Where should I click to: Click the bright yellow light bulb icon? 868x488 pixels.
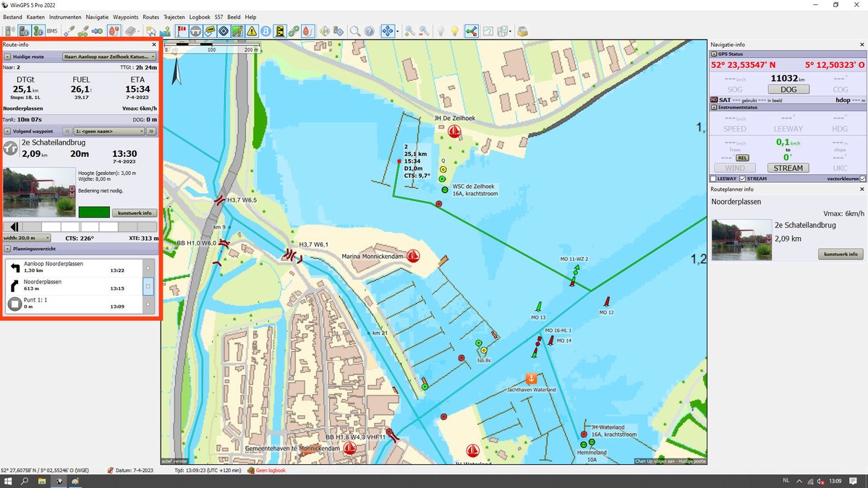pos(454,31)
